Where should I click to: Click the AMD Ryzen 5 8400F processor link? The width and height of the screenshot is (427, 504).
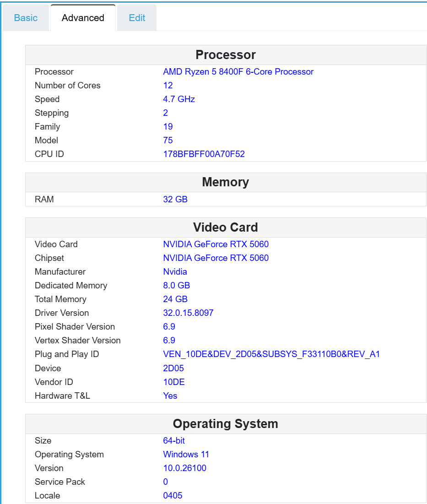click(238, 71)
